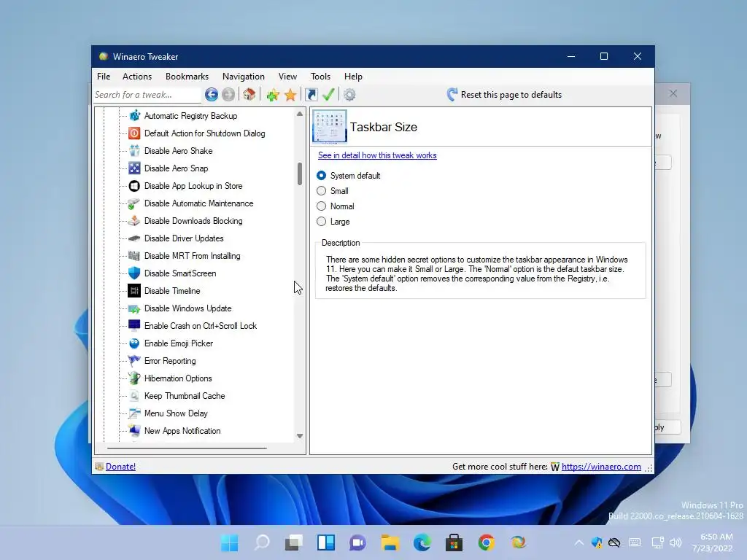747x560 pixels.
Task: Click the Disable SmartScreen shield icon
Action: click(134, 273)
